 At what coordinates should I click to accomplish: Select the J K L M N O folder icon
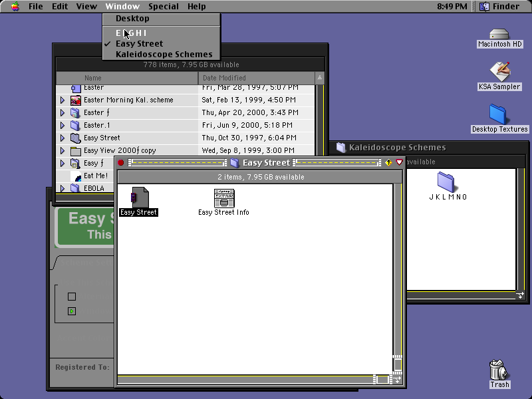pyautogui.click(x=446, y=182)
